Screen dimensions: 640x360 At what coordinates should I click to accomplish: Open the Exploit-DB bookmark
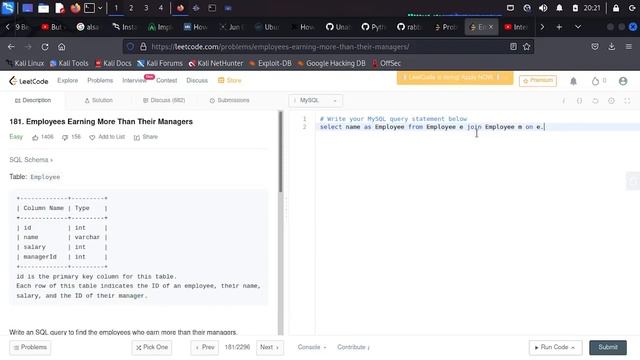point(270,63)
